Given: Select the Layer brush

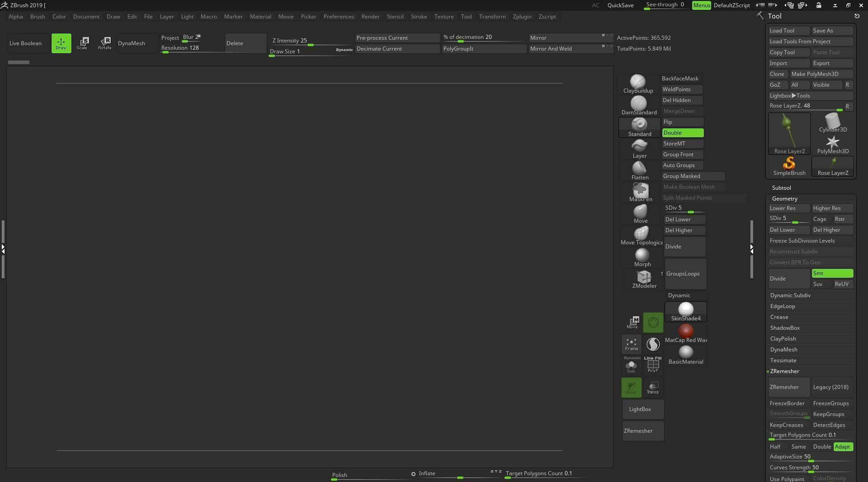Looking at the screenshot, I should click(639, 150).
